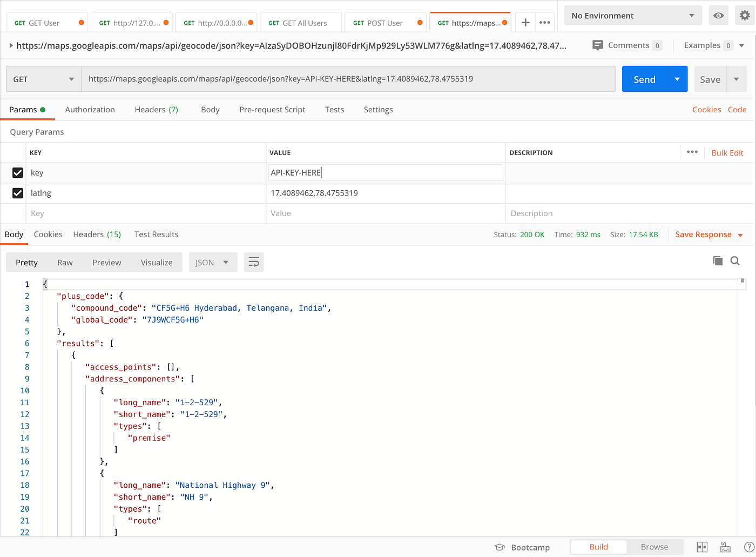Click the response Body tab
The height and width of the screenshot is (557, 756).
tap(14, 234)
